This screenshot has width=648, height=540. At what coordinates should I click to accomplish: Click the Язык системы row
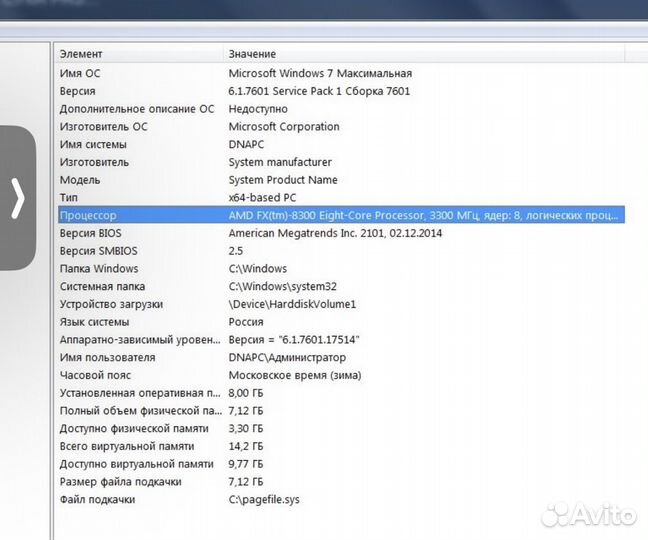[x=94, y=322]
